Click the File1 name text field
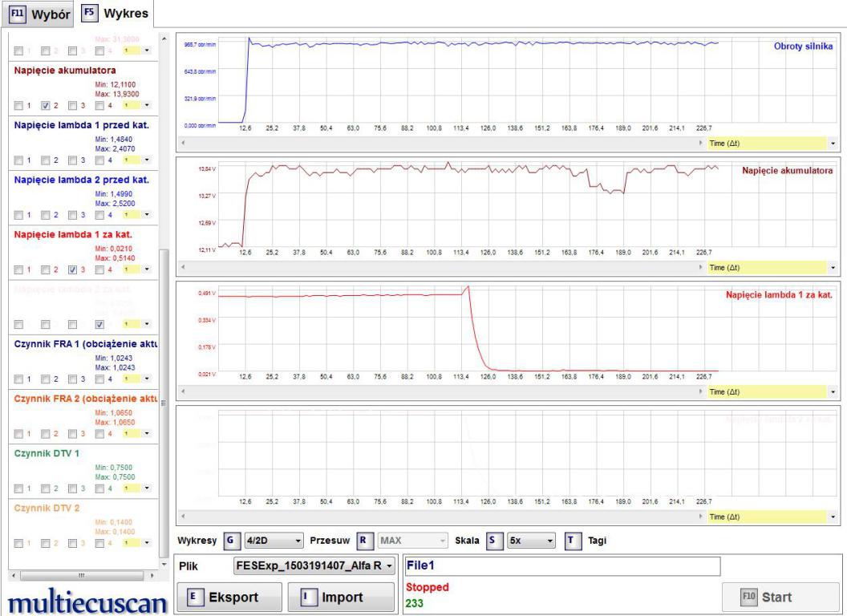Screen dimensions: 847x616 pos(562,566)
